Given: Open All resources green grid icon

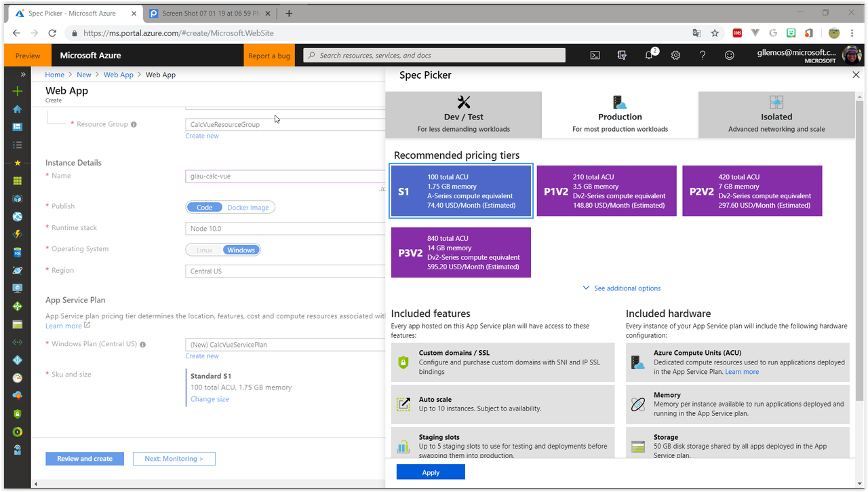Looking at the screenshot, I should (x=18, y=181).
